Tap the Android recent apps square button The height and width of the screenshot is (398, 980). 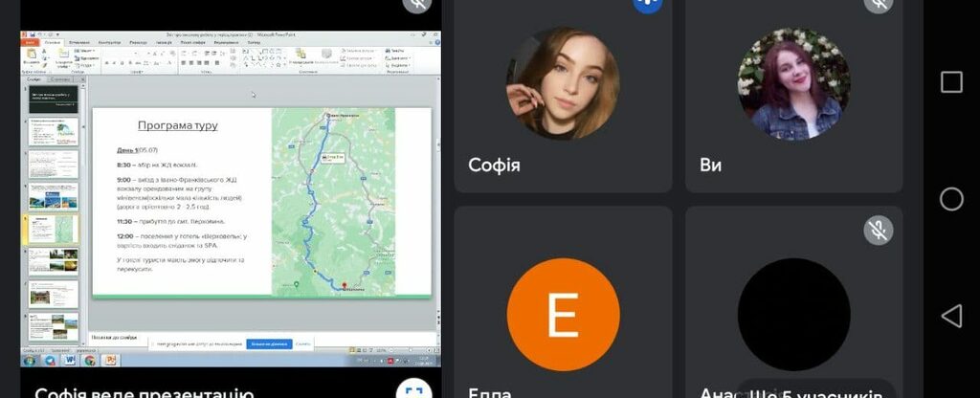(951, 82)
